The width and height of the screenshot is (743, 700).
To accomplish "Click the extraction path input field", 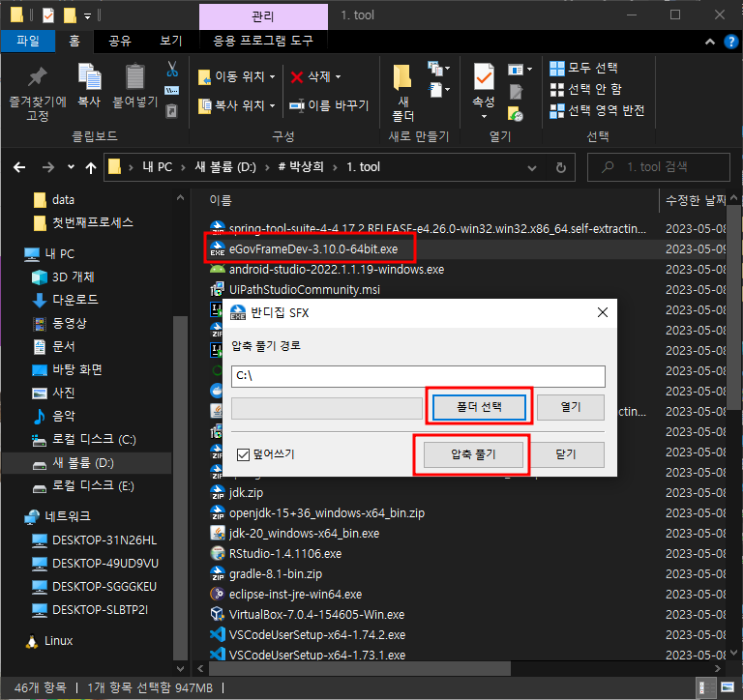I will click(x=418, y=376).
